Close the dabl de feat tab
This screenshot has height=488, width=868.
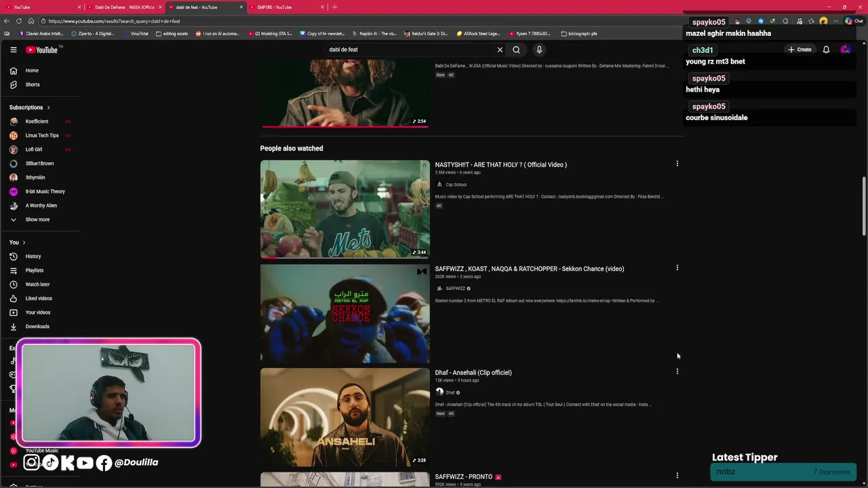(241, 7)
